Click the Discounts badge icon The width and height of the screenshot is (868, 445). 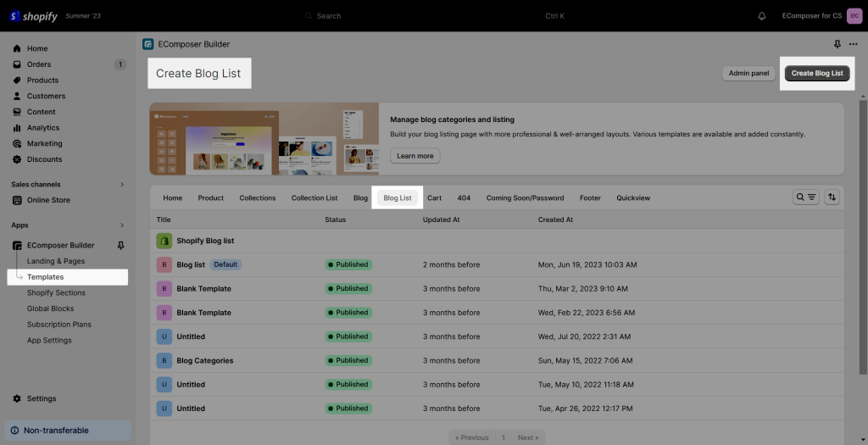click(x=17, y=159)
